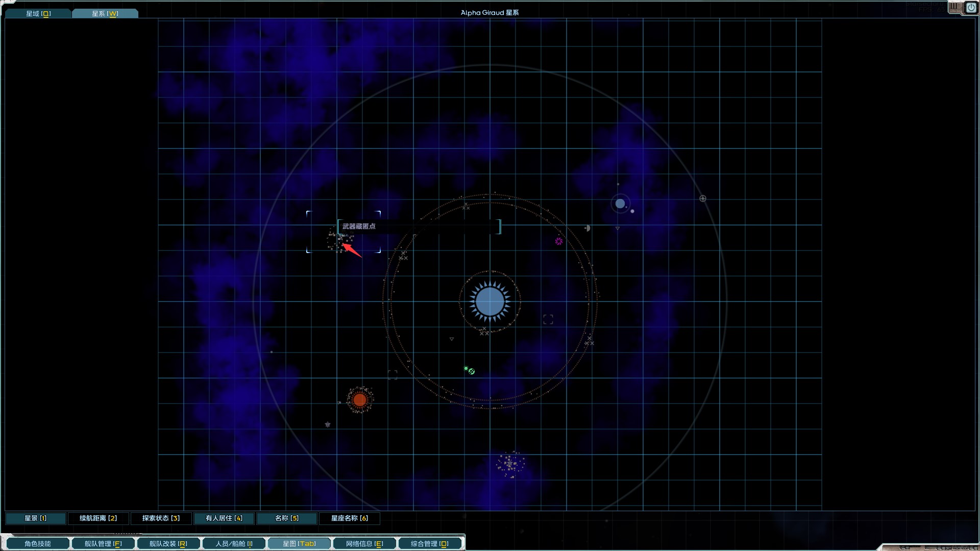Screen dimensions: 980x551
Task: Click the green player fleet marker
Action: pyautogui.click(x=471, y=371)
